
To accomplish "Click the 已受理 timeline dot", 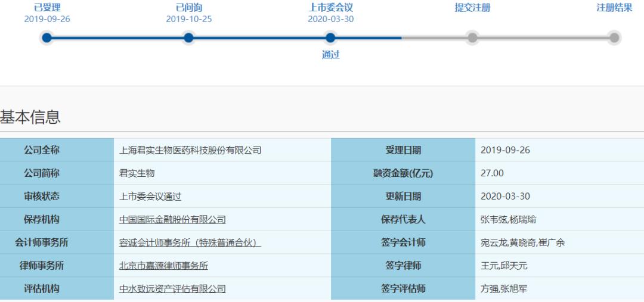I will point(47,38).
